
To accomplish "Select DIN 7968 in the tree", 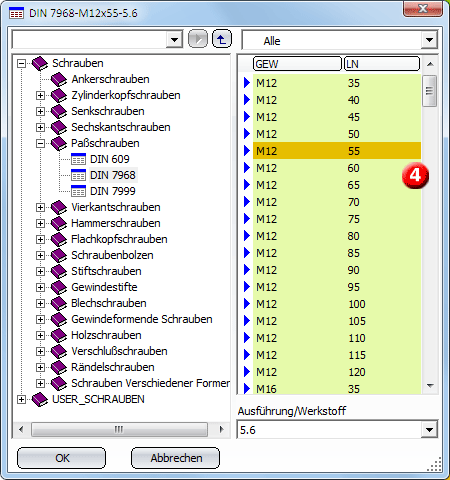I will click(x=113, y=175).
